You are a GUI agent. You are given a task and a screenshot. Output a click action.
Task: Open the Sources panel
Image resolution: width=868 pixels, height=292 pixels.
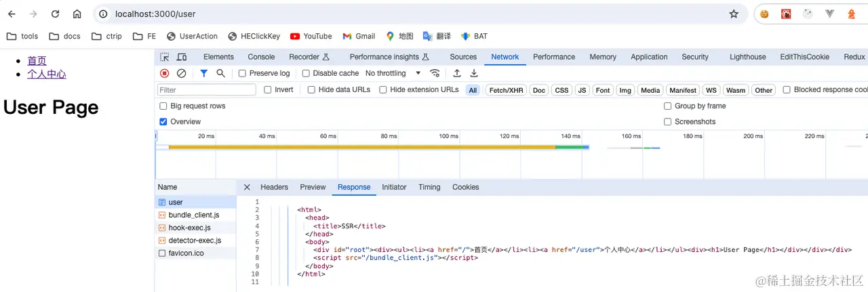tap(463, 57)
